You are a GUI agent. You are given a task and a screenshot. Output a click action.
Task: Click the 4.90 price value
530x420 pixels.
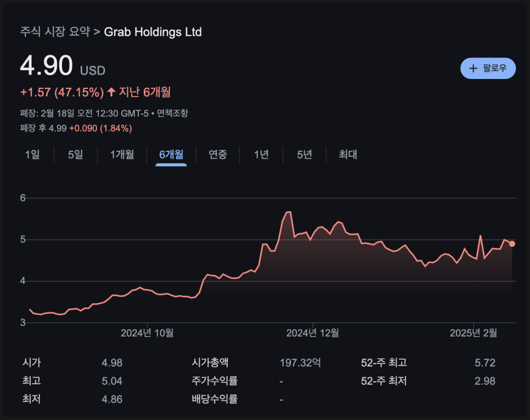tap(46, 65)
